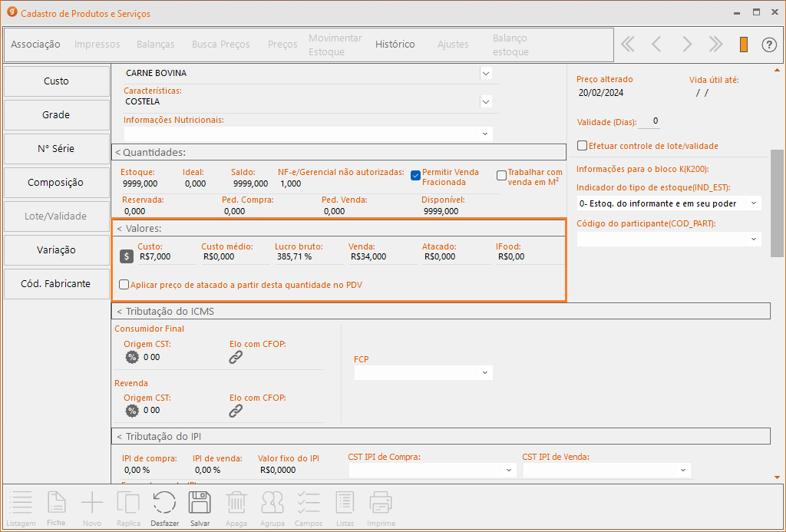
Task: Open the CFOP link icon for Consumidor Final
Action: 236,357
